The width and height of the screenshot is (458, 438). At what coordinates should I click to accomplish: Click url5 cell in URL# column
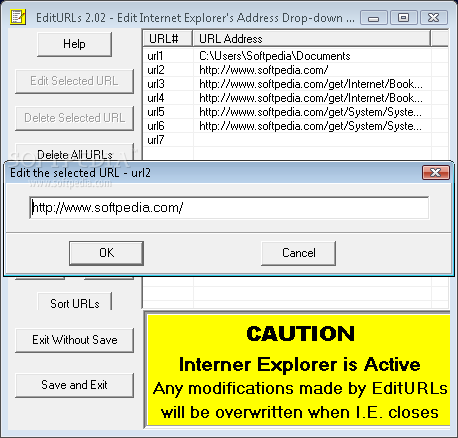pos(156,112)
